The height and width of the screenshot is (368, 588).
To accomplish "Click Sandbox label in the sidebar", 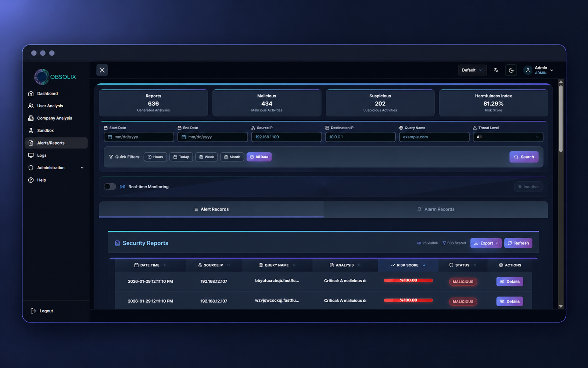I will point(45,131).
